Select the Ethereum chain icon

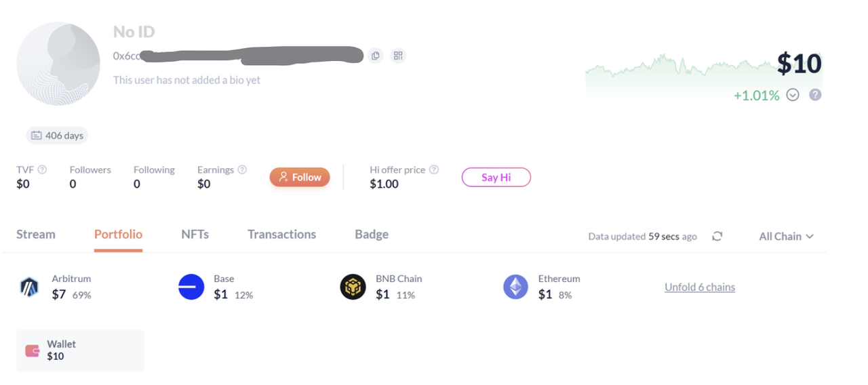[515, 287]
